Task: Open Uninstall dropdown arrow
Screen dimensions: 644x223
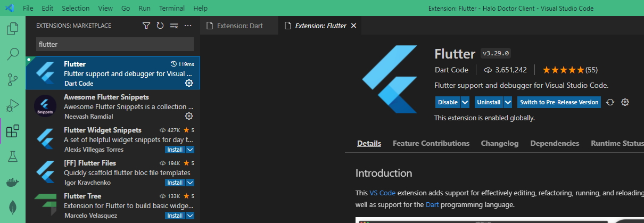Action: coord(508,102)
